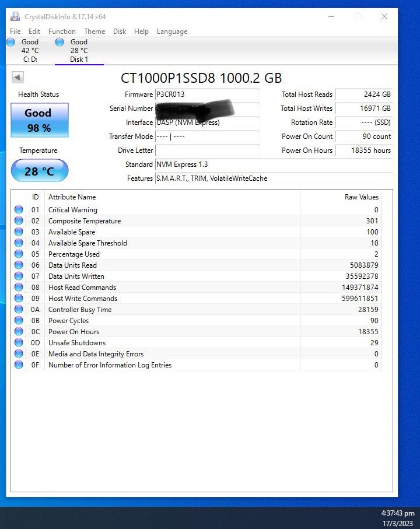Image resolution: width=420 pixels, height=529 pixels.
Task: Select the C: D: disk status orb
Action: click(x=11, y=42)
